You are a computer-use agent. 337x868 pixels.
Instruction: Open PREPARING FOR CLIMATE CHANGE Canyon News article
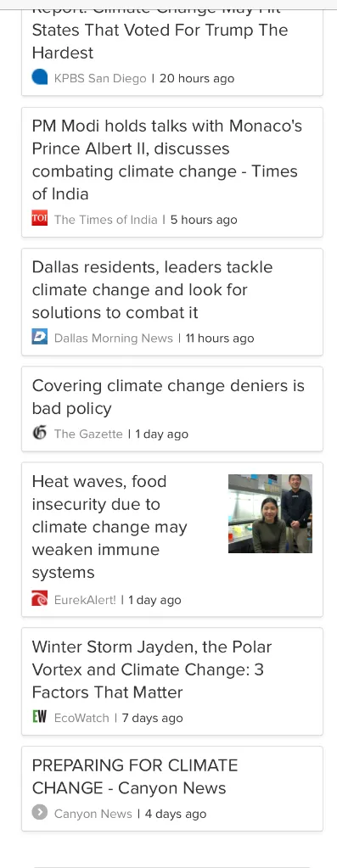tap(134, 776)
